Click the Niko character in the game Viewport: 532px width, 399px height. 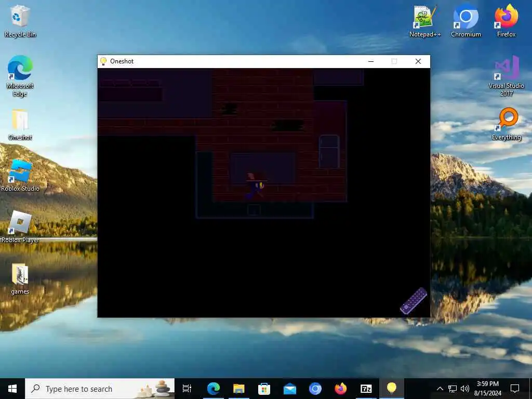click(256, 186)
